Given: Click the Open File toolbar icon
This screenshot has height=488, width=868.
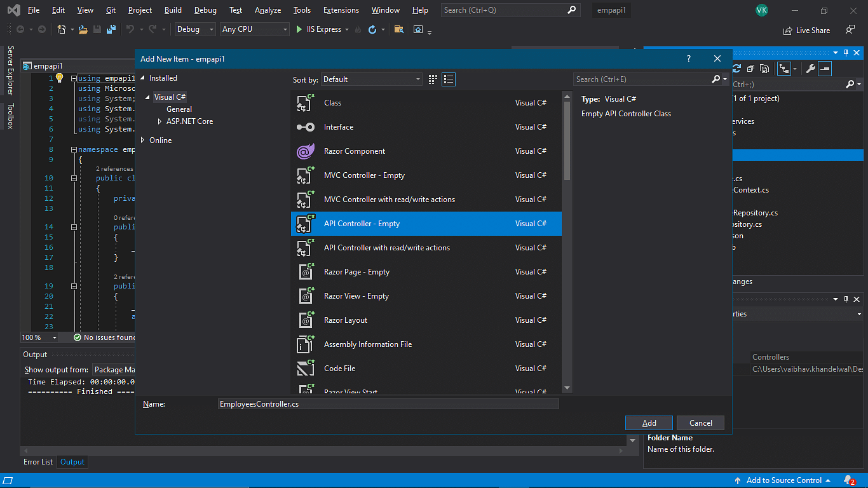Looking at the screenshot, I should pyautogui.click(x=83, y=29).
